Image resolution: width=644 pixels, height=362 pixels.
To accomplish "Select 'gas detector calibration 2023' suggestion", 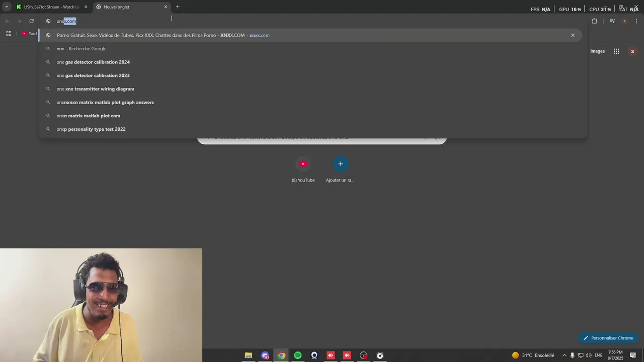I will coord(312,75).
